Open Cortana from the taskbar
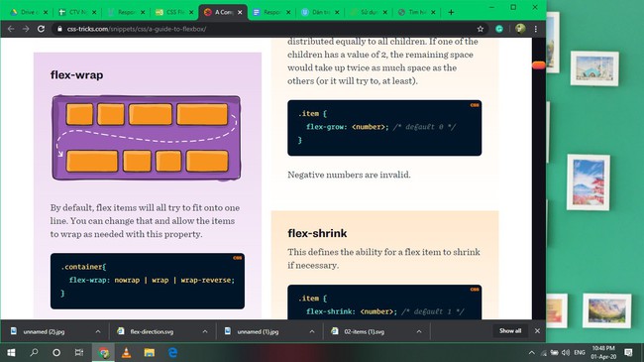The height and width of the screenshot is (362, 644). (x=56, y=352)
